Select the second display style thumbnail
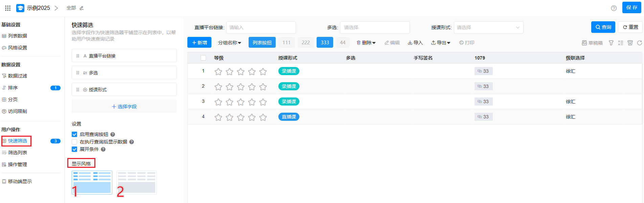Image resolution: width=644 pixels, height=203 pixels. tap(137, 182)
